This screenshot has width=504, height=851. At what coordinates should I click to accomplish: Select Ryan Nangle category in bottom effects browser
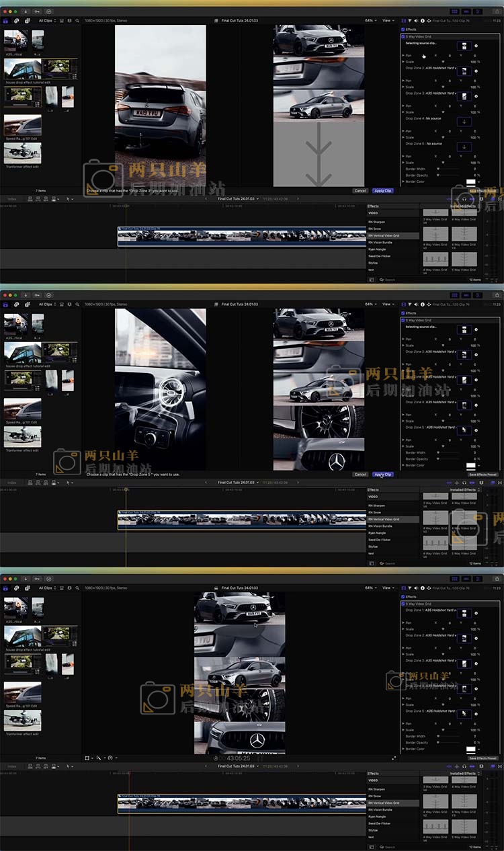[377, 816]
